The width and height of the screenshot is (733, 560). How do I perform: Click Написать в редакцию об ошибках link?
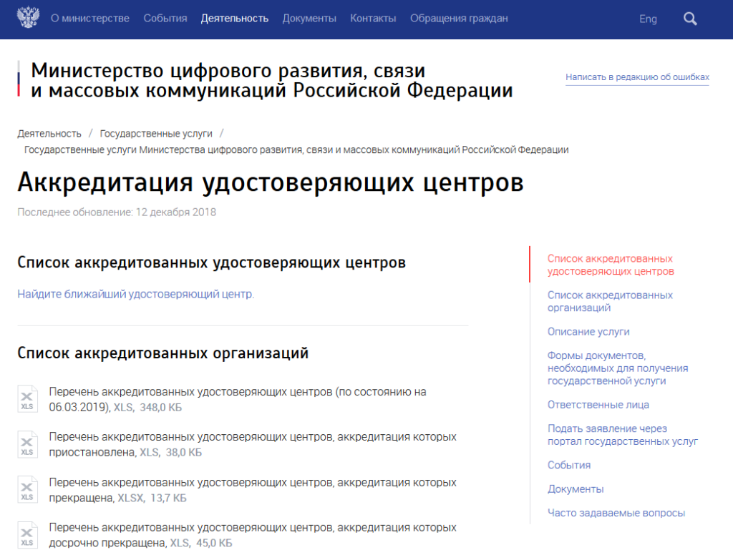coord(637,77)
